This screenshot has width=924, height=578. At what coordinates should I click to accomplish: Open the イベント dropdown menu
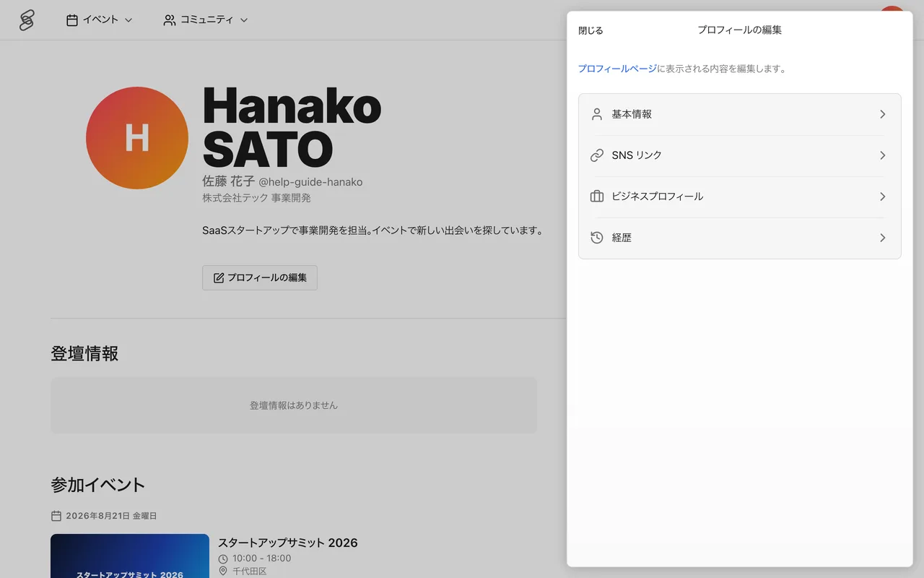pos(99,20)
